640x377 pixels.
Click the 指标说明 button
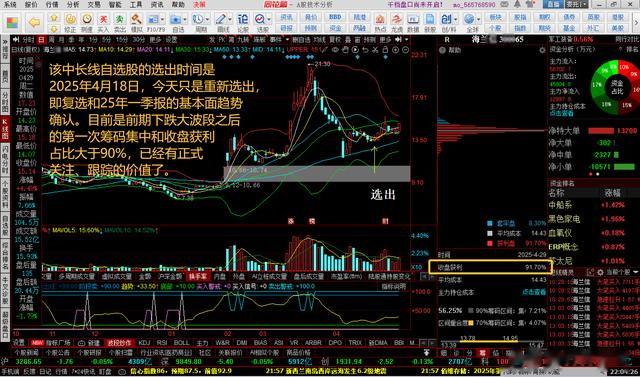pyautogui.click(x=394, y=286)
